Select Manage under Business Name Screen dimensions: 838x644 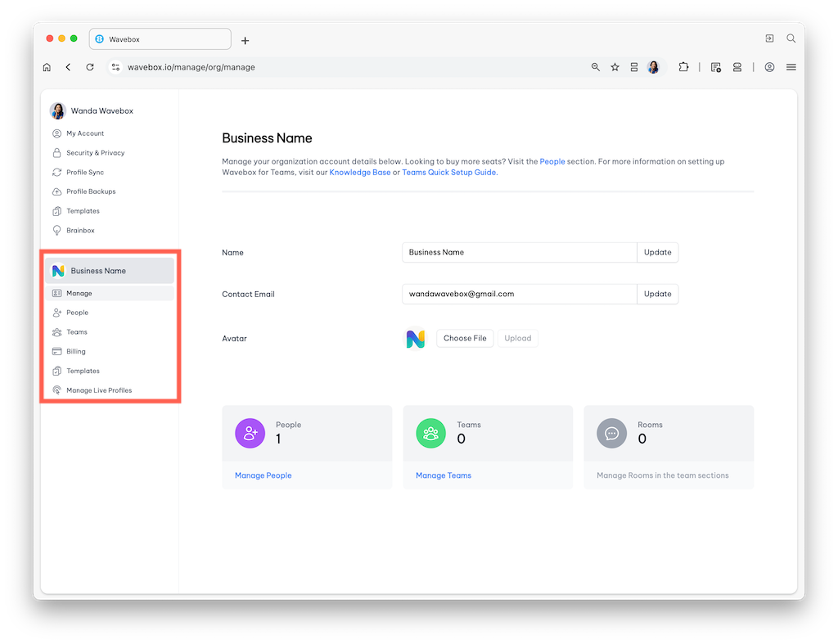click(110, 294)
